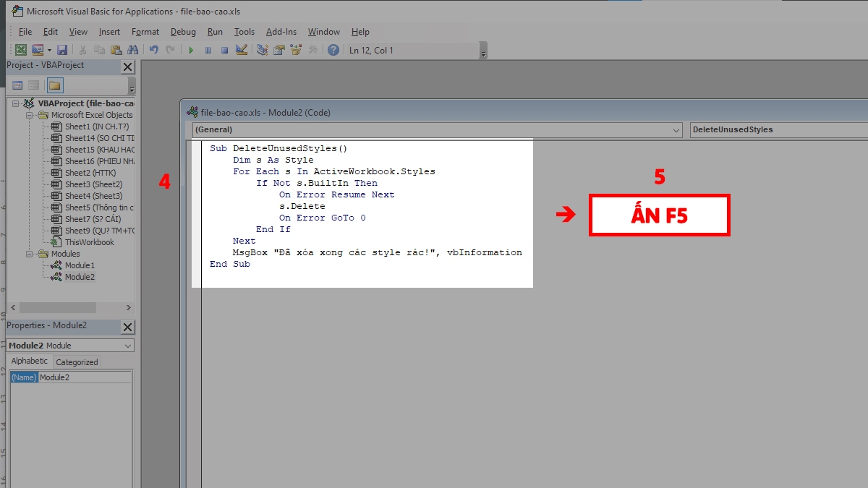The width and height of the screenshot is (868, 488).
Task: Select the Design Mode toolbar icon
Action: coord(241,49)
